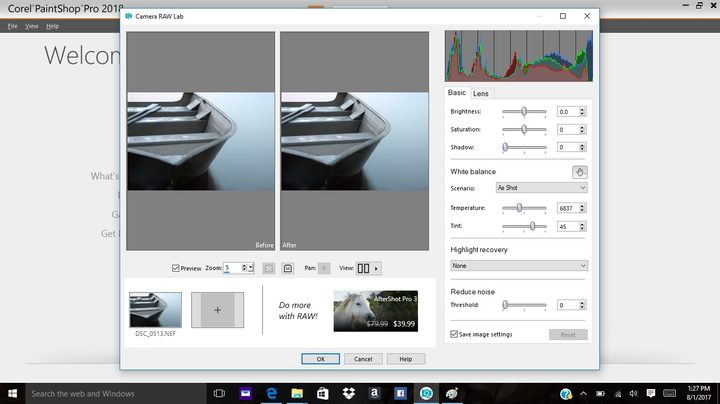720x404 pixels.
Task: Open the Windows Start menu
Action: (12, 393)
